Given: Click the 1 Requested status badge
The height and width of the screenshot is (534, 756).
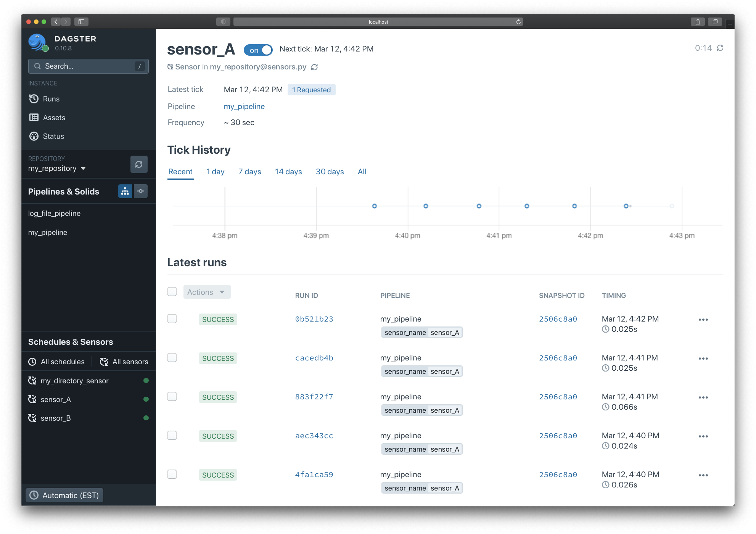Looking at the screenshot, I should (x=311, y=90).
